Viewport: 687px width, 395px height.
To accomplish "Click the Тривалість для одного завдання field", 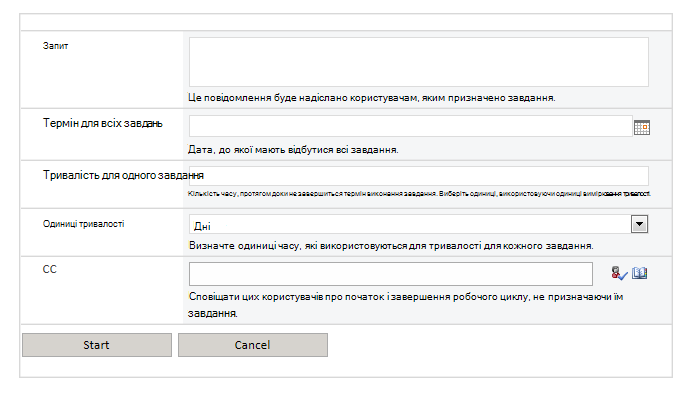I will [418, 176].
